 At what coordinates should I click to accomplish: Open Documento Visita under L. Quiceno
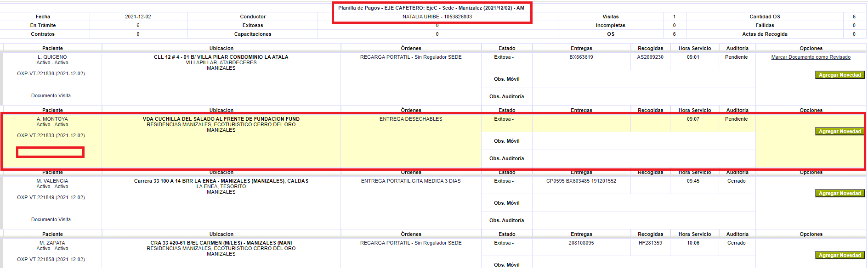pyautogui.click(x=51, y=95)
